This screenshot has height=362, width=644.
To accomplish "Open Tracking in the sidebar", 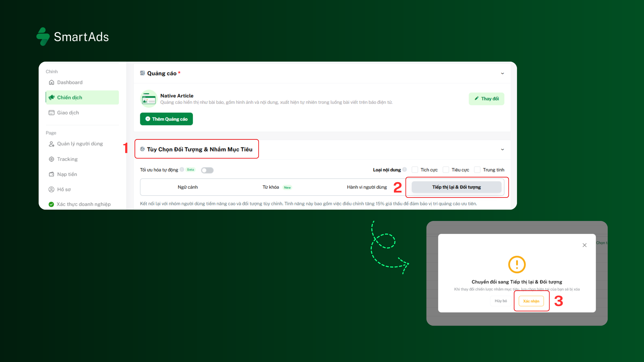I will [82, 159].
